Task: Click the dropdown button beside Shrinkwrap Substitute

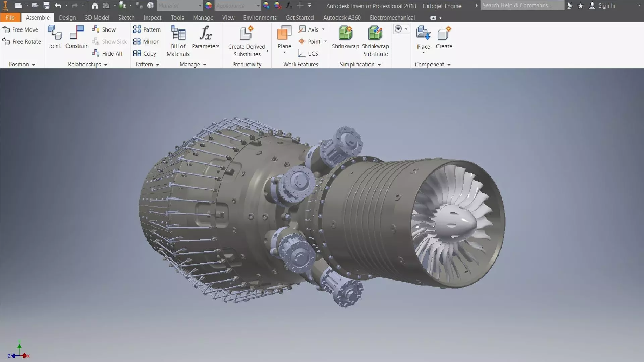Action: (401, 29)
